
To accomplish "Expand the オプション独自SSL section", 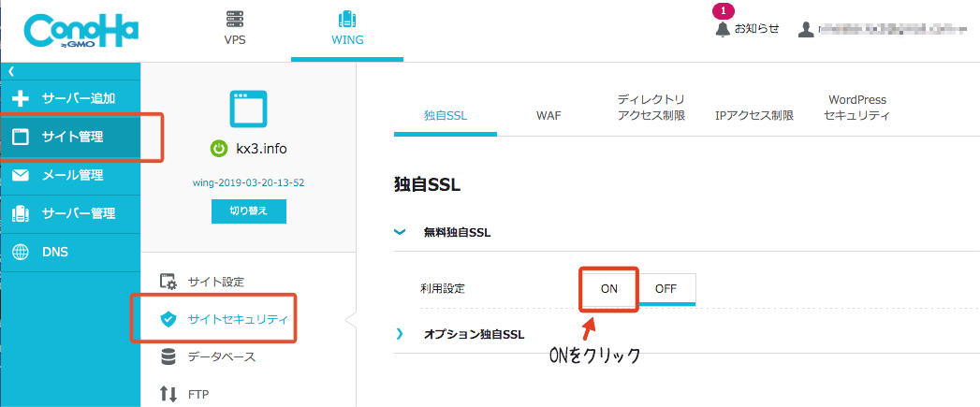I will 474,334.
